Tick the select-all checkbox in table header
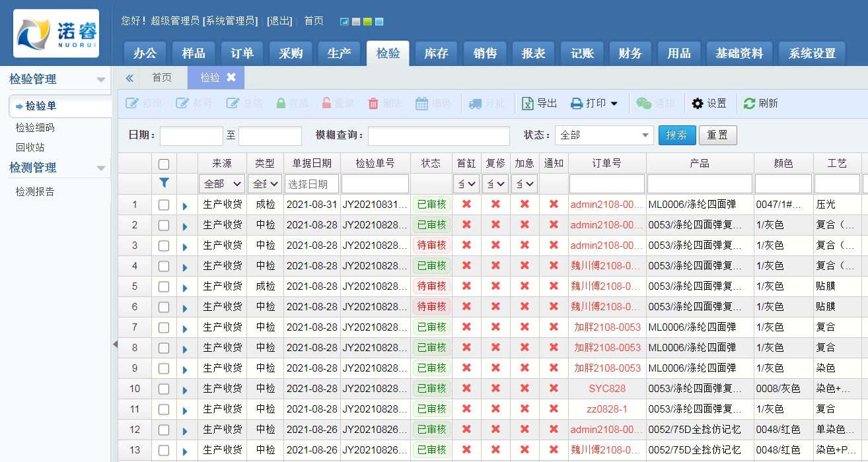Screen dimensions: 868x462 [164, 164]
